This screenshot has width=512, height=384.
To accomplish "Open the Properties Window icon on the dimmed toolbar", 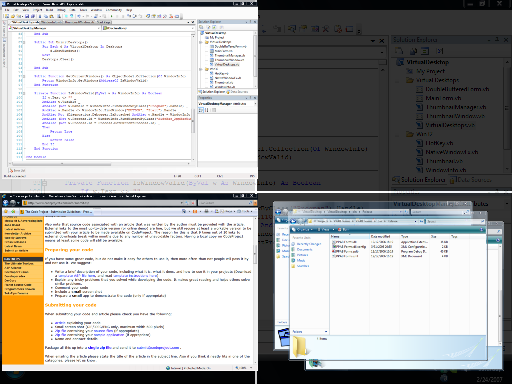I will pos(304,29).
